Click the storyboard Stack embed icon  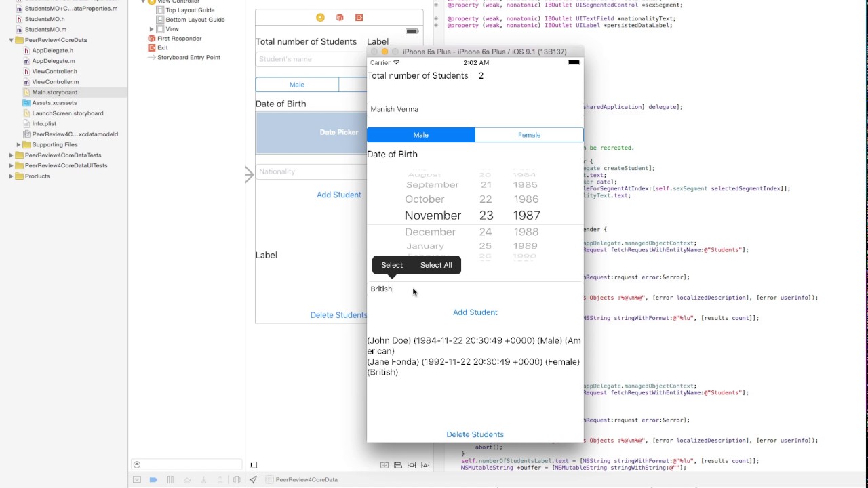pyautogui.click(x=384, y=465)
